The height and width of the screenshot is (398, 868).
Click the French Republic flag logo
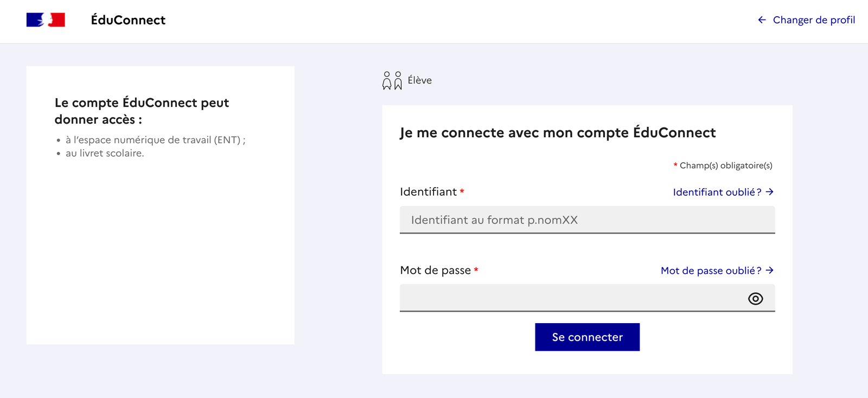coord(46,19)
